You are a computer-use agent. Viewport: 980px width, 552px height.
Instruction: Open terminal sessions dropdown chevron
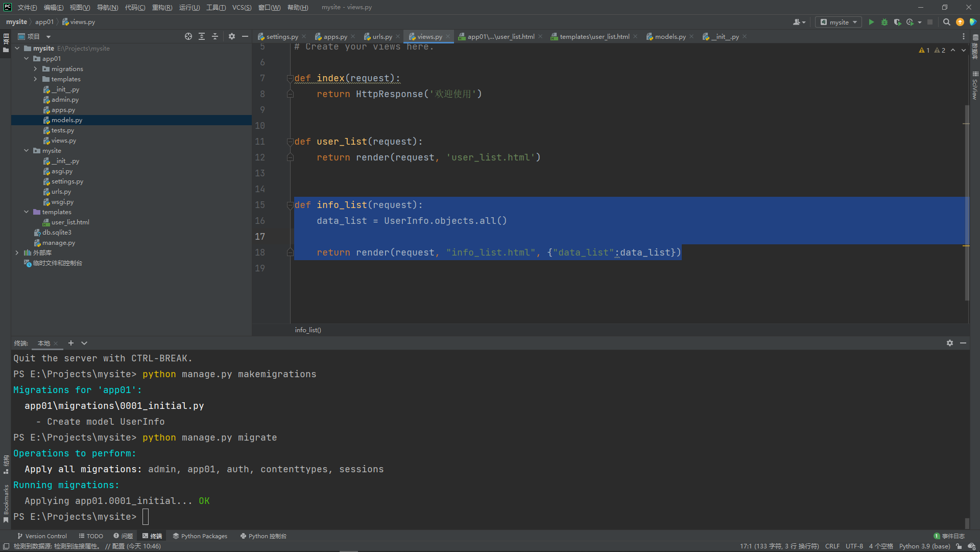[x=84, y=343]
